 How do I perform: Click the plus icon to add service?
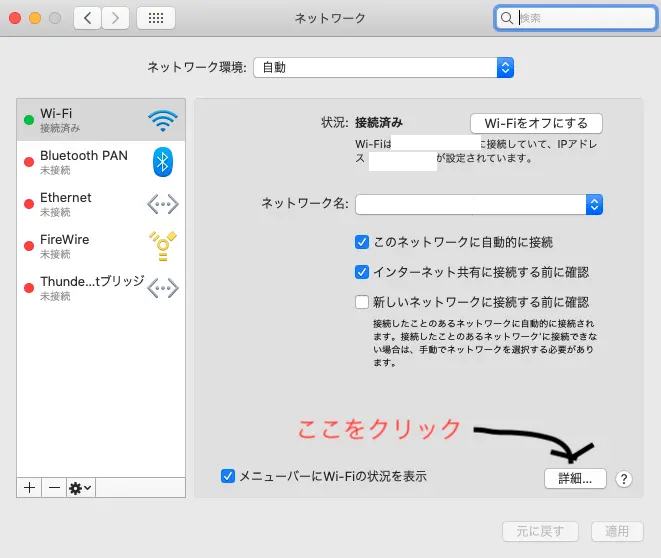pyautogui.click(x=29, y=487)
